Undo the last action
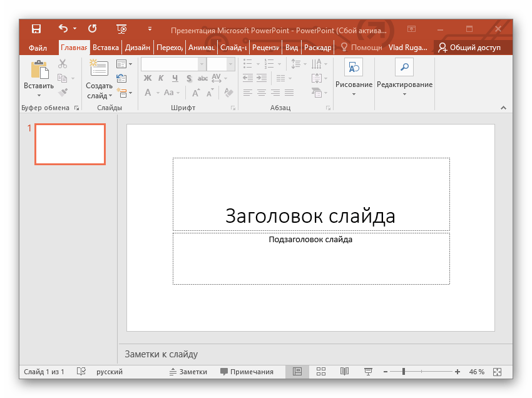Screen dimensions: 532x398 tap(63, 29)
